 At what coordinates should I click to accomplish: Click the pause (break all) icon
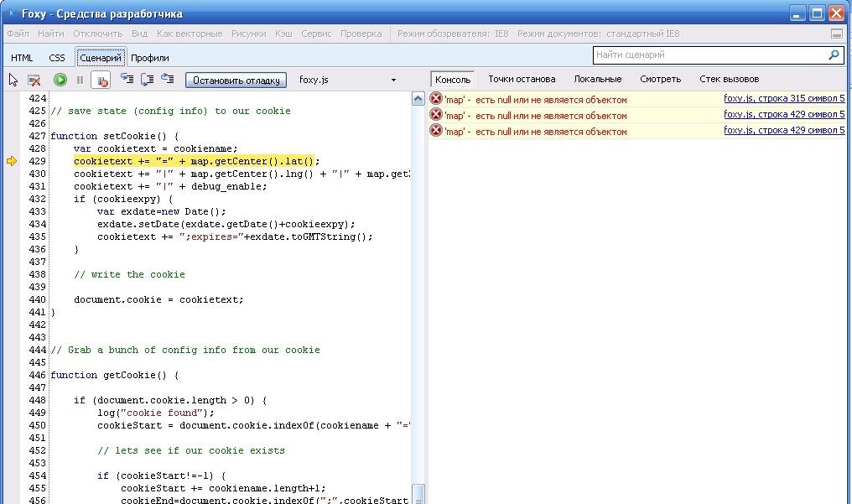[80, 80]
